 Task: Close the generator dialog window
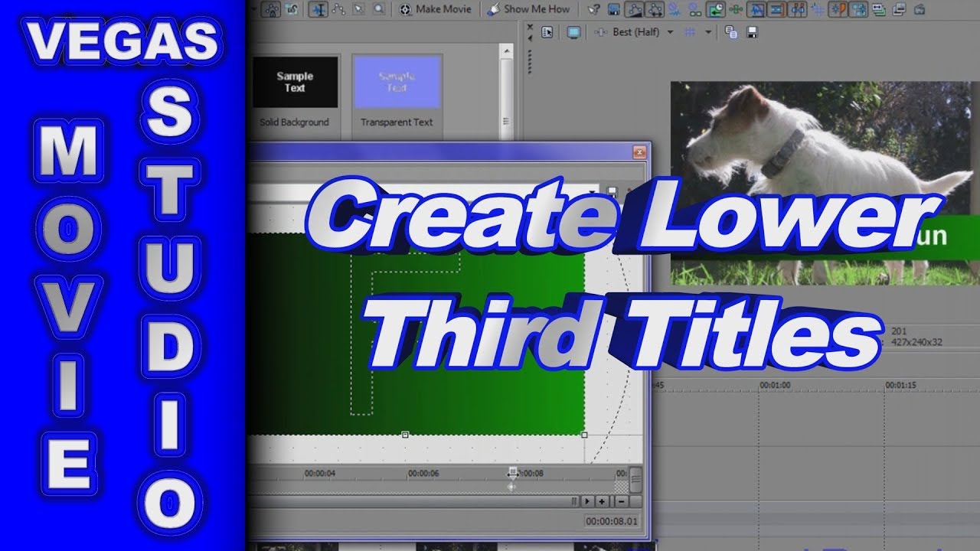pyautogui.click(x=639, y=152)
